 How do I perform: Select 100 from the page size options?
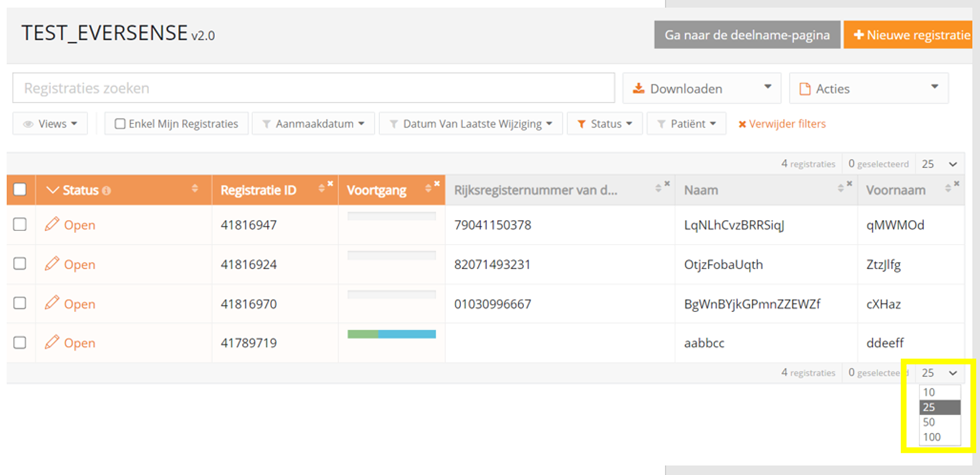pyautogui.click(x=932, y=437)
